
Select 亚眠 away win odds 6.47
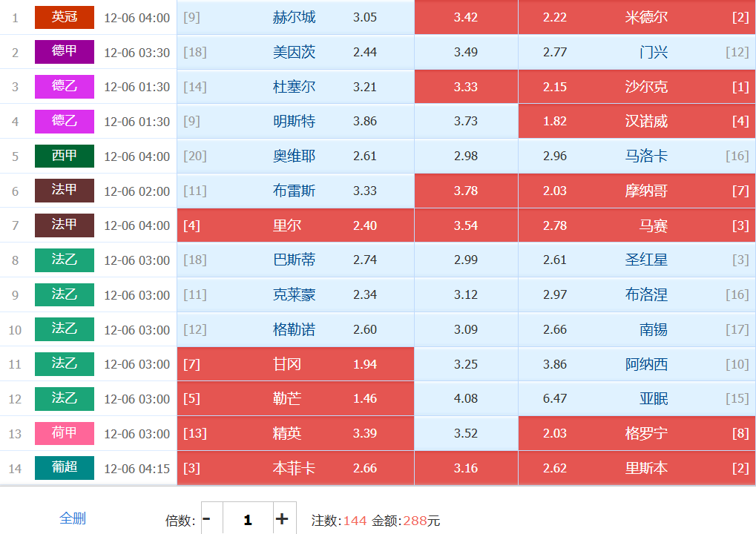pyautogui.click(x=637, y=398)
